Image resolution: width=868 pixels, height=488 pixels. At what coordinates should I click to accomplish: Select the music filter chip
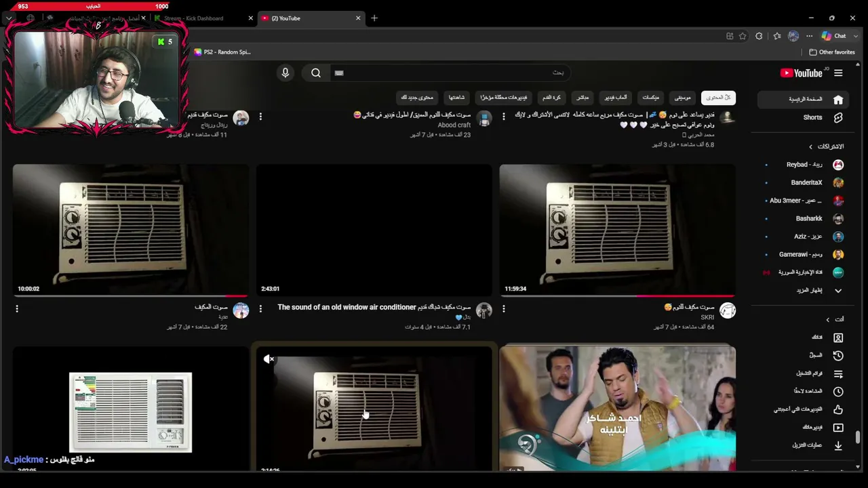pyautogui.click(x=683, y=98)
